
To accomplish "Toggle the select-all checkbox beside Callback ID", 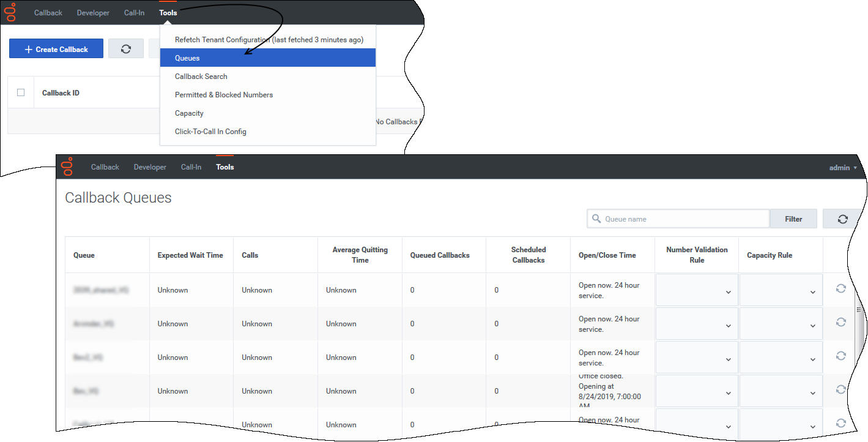I will coord(21,92).
